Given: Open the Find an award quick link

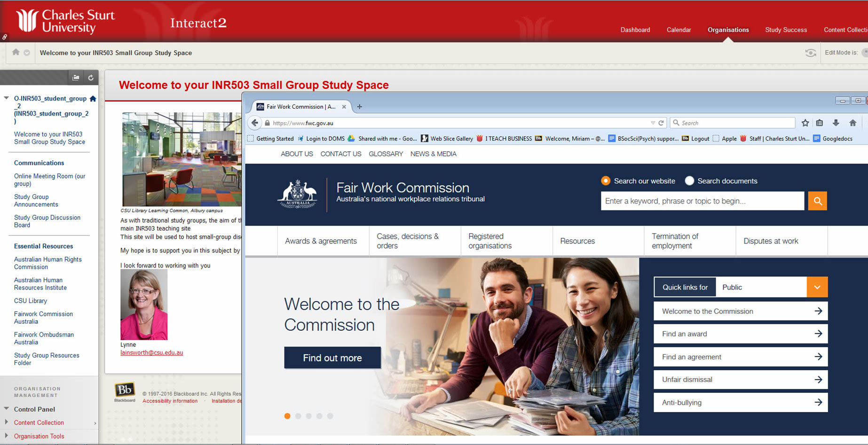Looking at the screenshot, I should (741, 334).
